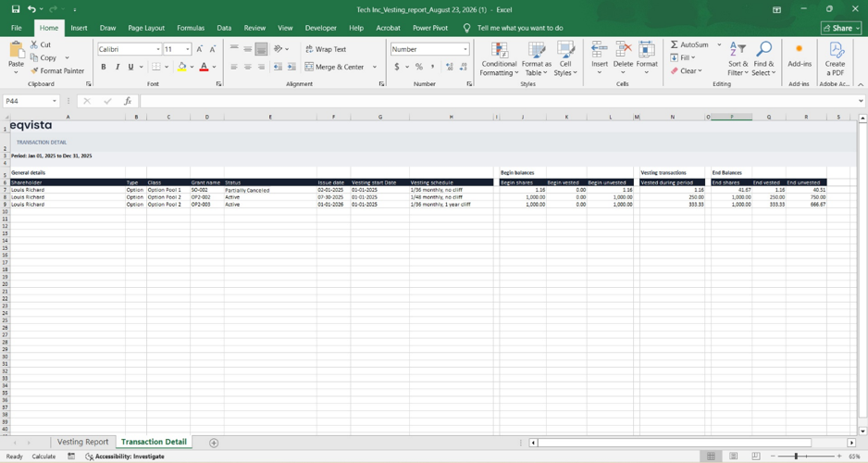The width and height of the screenshot is (868, 463).
Task: Click the Increase Indent icon
Action: point(291,67)
